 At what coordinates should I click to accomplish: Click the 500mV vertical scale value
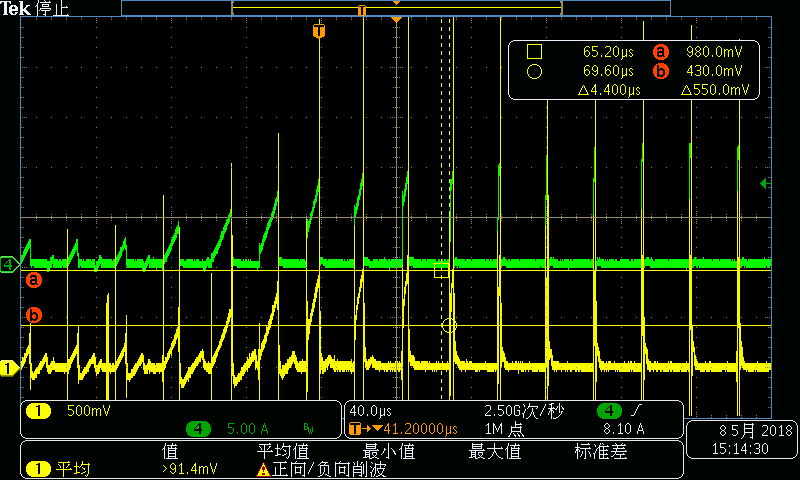[x=89, y=411]
